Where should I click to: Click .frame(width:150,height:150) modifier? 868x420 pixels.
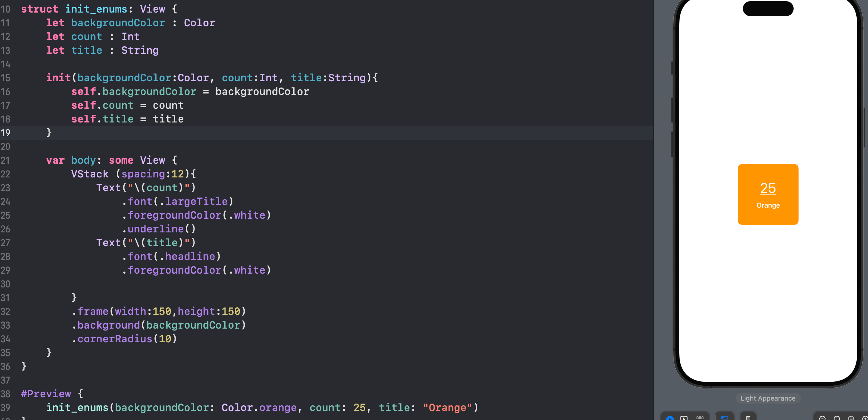pos(159,312)
